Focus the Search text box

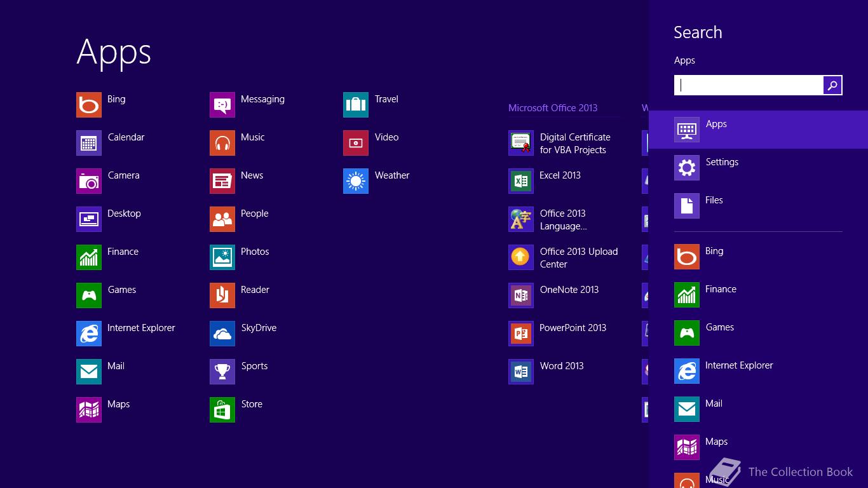tap(749, 85)
